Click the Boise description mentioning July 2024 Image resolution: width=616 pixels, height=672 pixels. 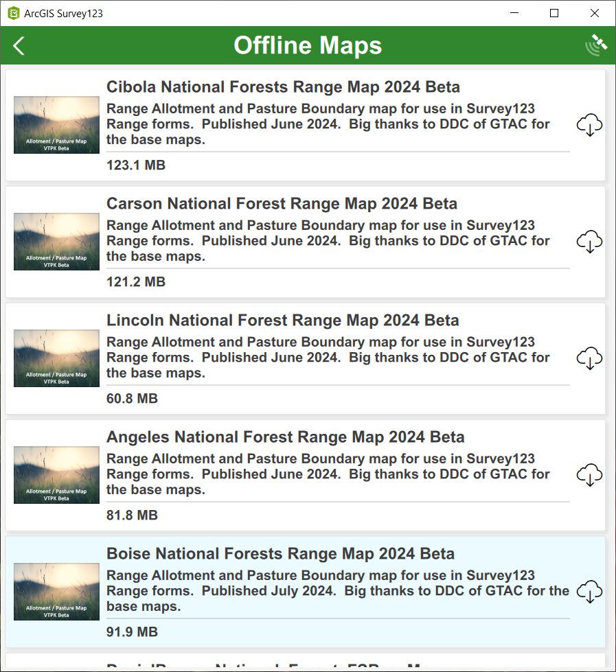[338, 591]
